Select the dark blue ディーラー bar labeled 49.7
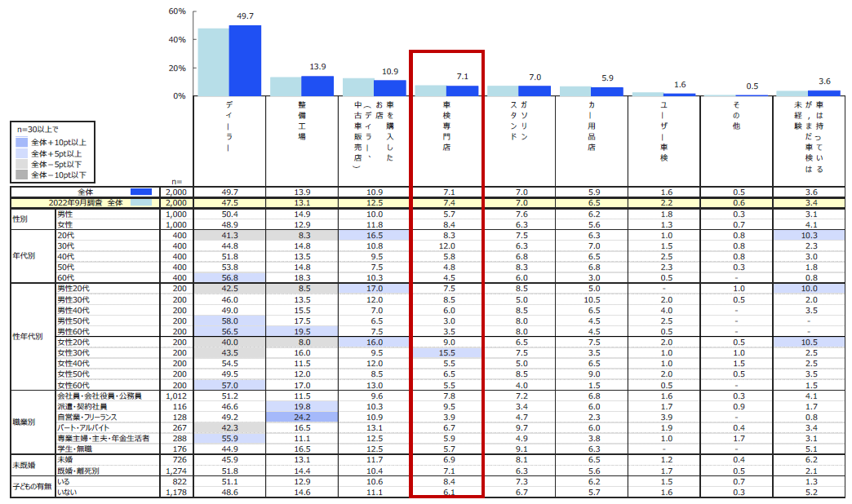The height and width of the screenshot is (504, 852). click(x=245, y=61)
